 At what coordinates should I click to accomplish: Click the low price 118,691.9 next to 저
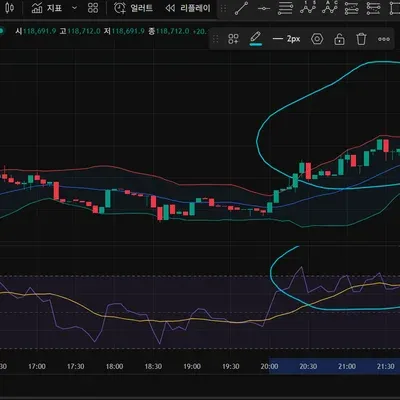(128, 31)
